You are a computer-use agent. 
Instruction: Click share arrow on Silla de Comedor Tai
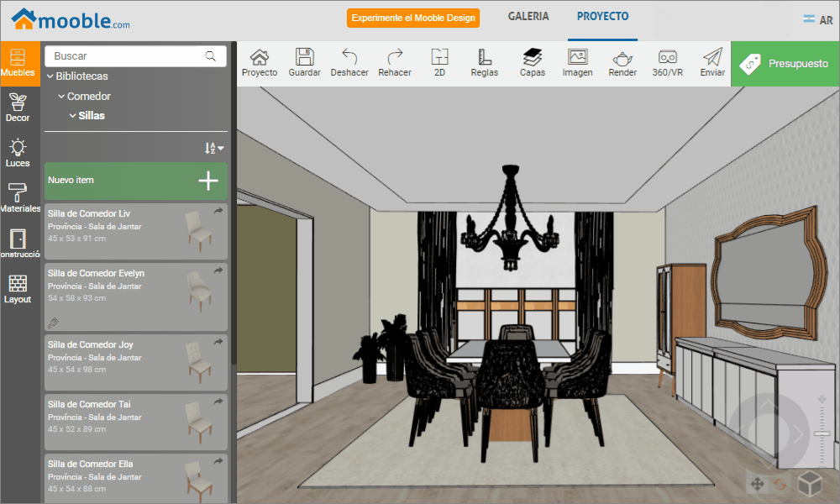218,402
